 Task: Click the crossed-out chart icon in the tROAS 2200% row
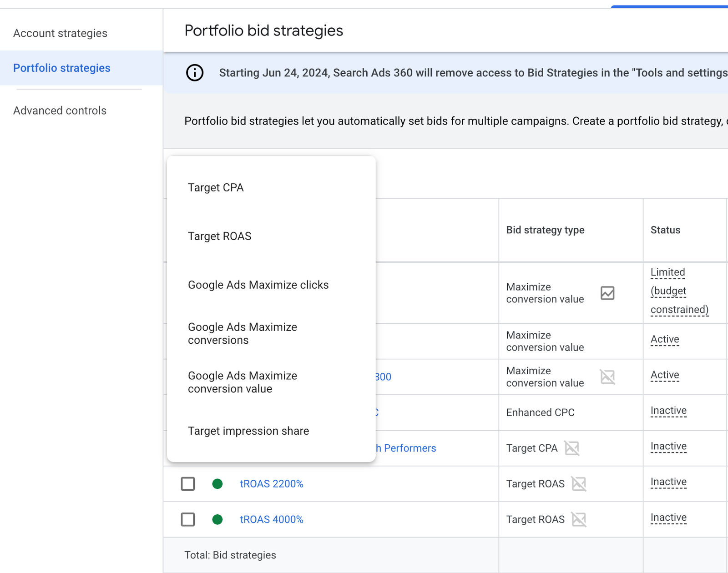click(579, 483)
